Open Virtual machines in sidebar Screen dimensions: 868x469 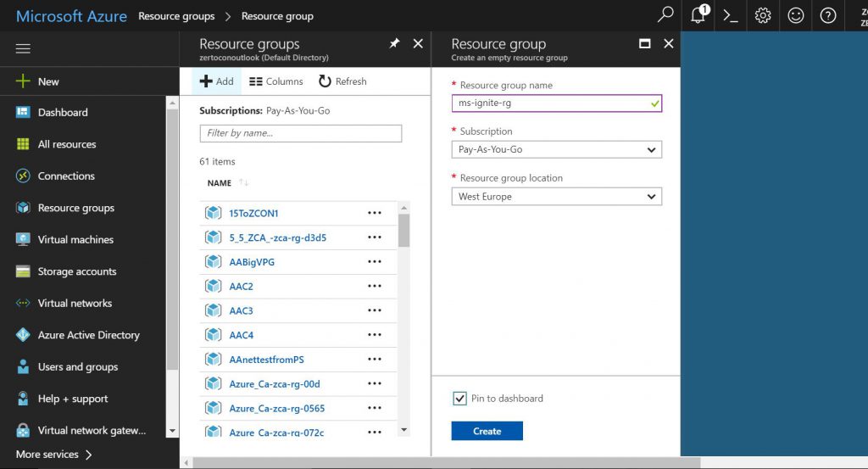click(x=75, y=240)
